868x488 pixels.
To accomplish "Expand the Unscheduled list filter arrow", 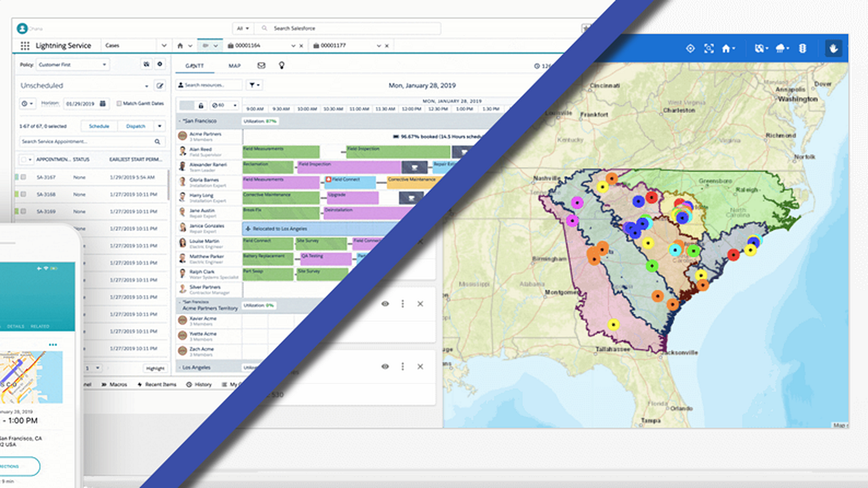I will click(x=147, y=85).
